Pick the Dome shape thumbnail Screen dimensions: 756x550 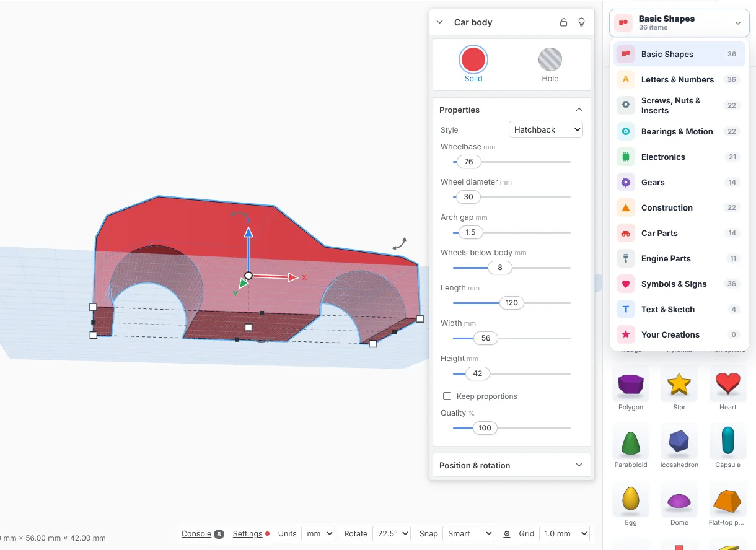point(679,500)
